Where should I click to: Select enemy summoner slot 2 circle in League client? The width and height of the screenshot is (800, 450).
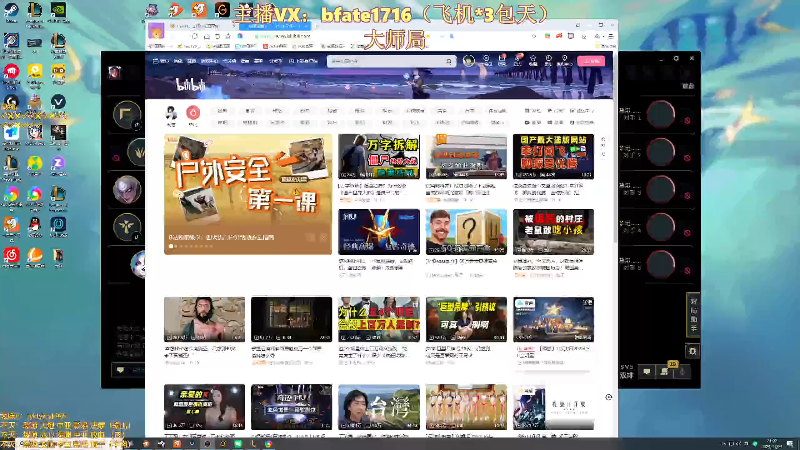tap(661, 152)
